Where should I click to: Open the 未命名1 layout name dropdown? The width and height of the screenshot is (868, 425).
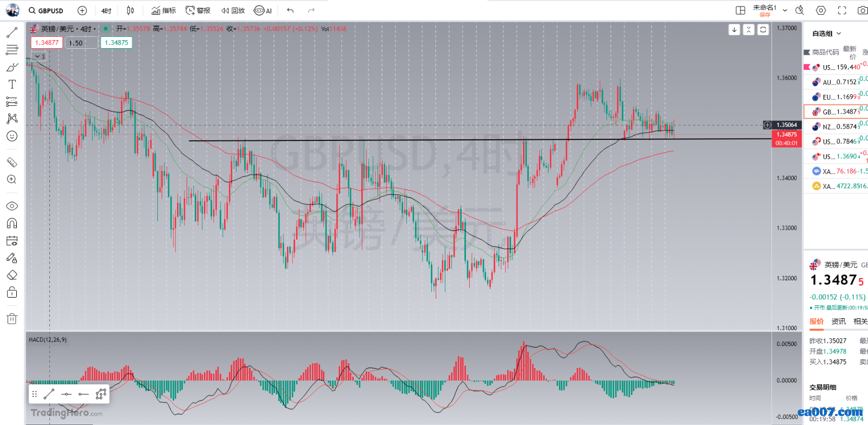click(x=784, y=10)
